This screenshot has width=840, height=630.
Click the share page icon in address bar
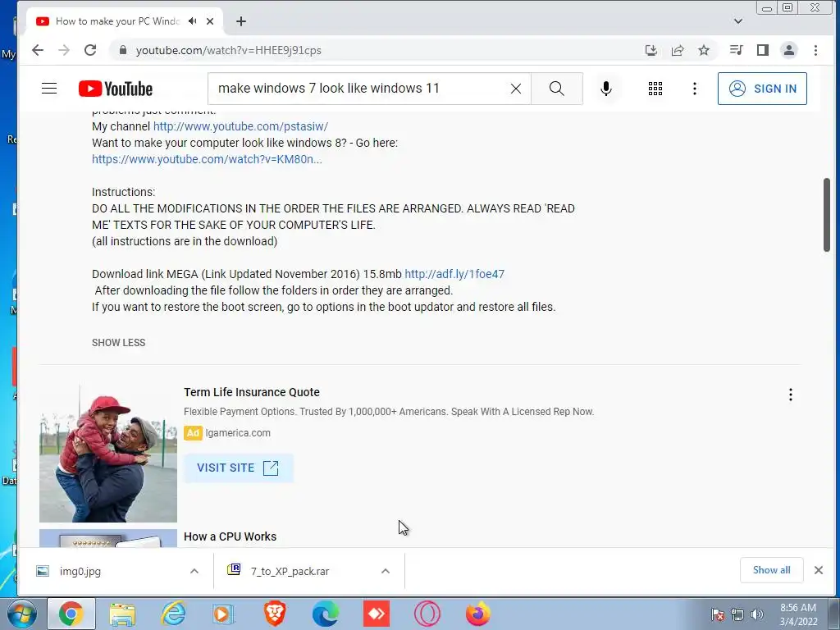(678, 50)
